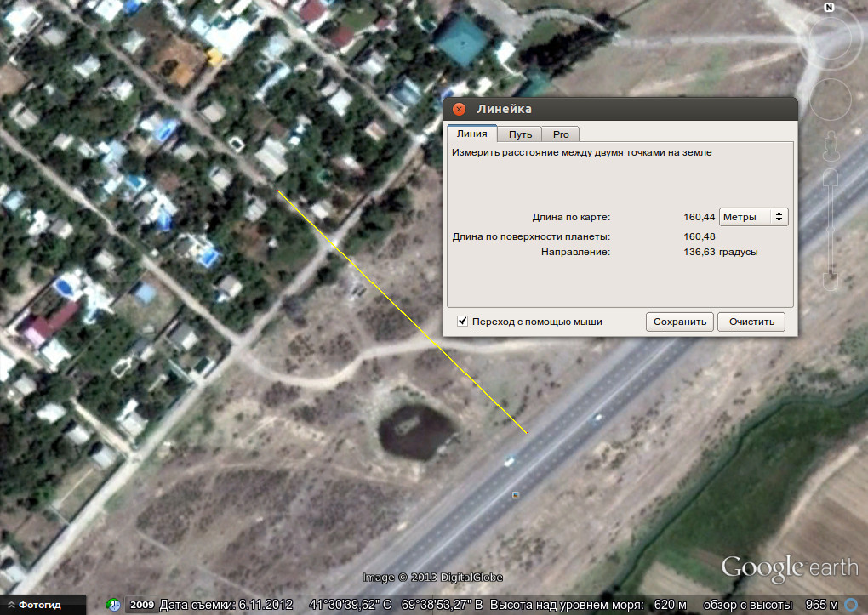Switch to the Путь tab
Viewport: 868px width, 615px height.
(x=520, y=134)
